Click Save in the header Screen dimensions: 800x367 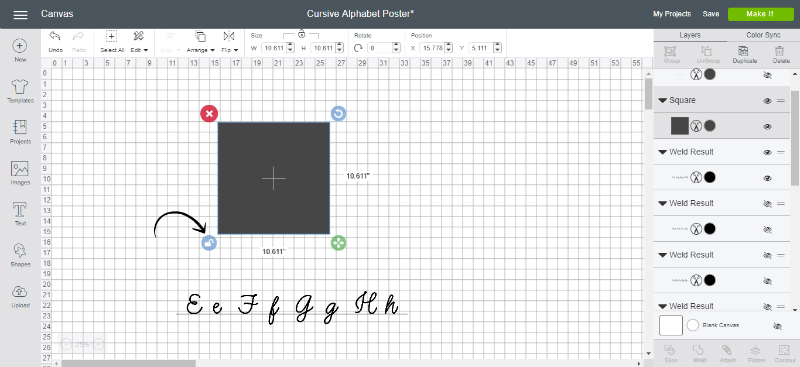coord(710,14)
